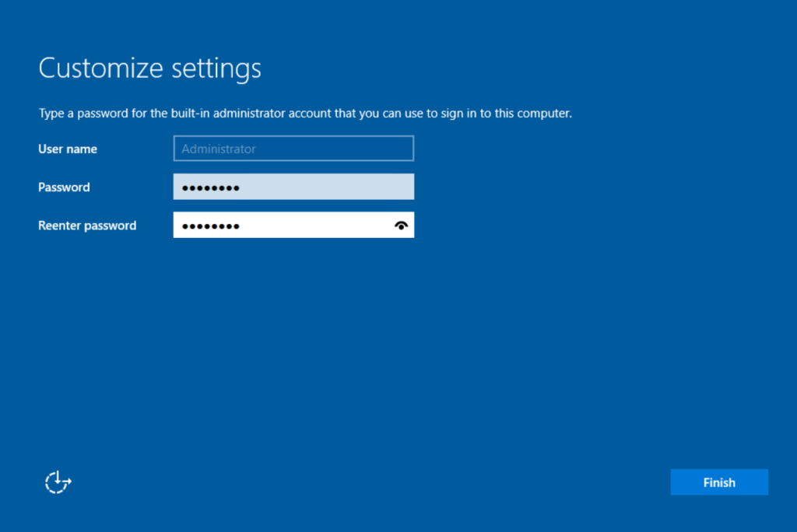Click the Administrator user name field

(x=293, y=149)
